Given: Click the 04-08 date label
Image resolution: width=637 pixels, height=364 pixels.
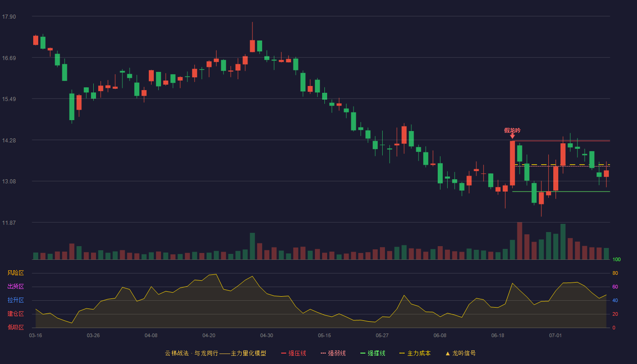Looking at the screenshot, I should (x=151, y=335).
